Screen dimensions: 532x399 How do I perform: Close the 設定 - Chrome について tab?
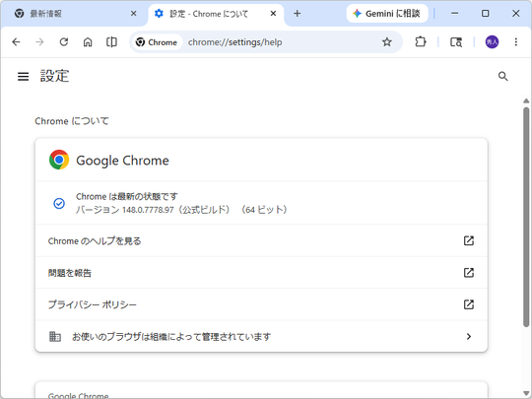tap(273, 14)
